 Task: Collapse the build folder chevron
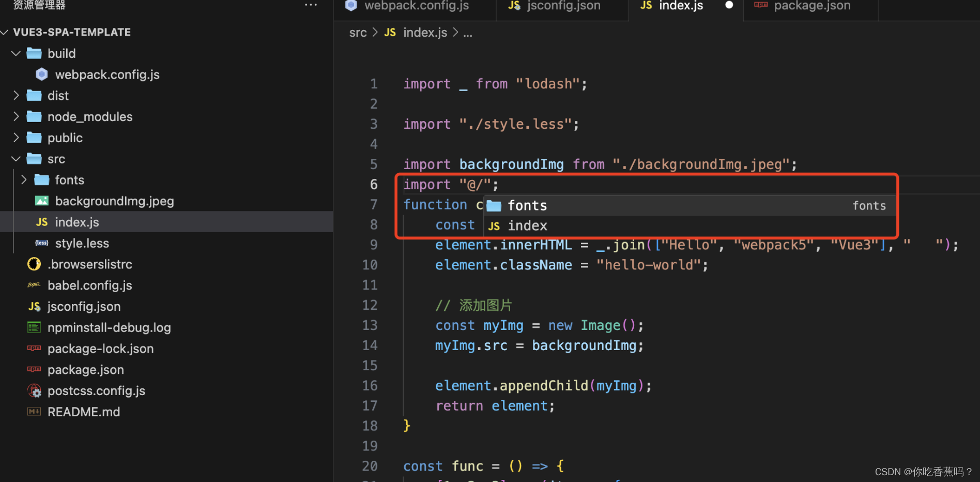(x=16, y=53)
